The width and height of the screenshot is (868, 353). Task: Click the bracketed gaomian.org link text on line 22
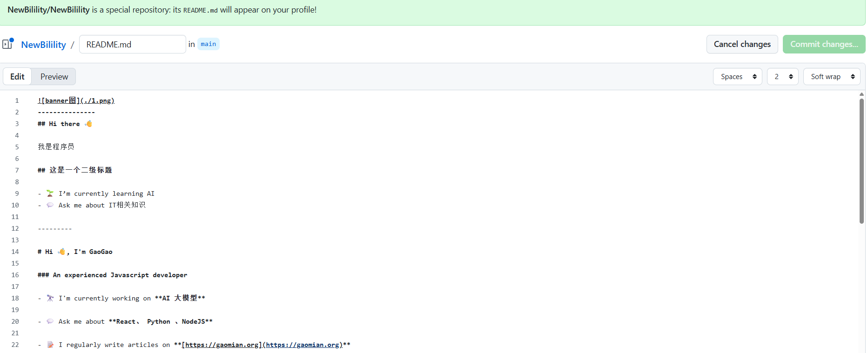point(222,345)
